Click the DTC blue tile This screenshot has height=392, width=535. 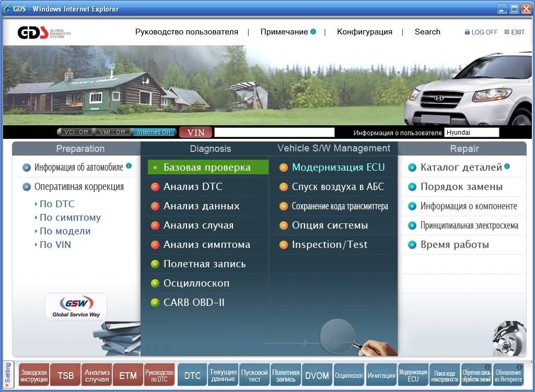tap(192, 375)
